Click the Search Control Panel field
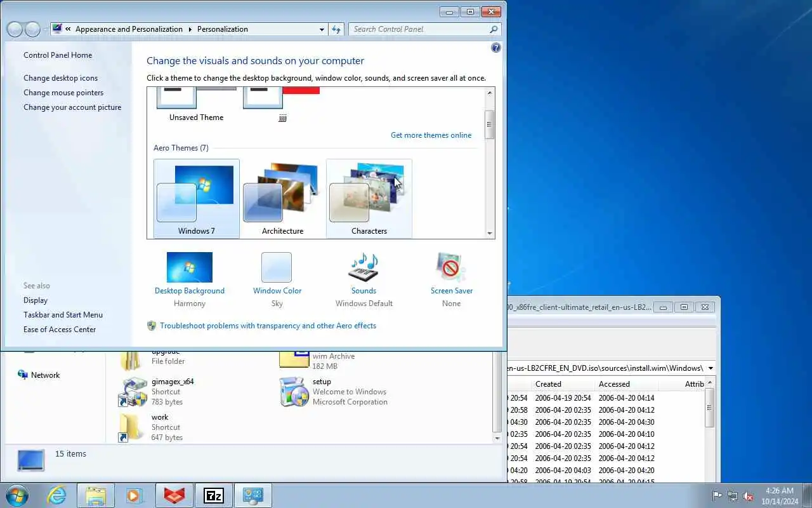The width and height of the screenshot is (812, 508). (419, 29)
